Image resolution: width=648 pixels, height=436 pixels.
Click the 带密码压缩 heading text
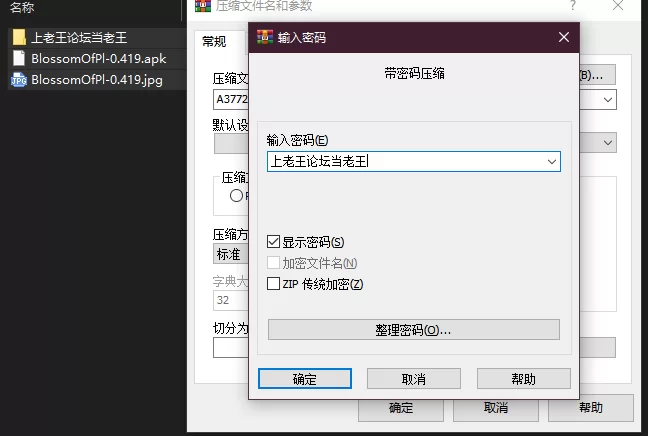tap(414, 74)
